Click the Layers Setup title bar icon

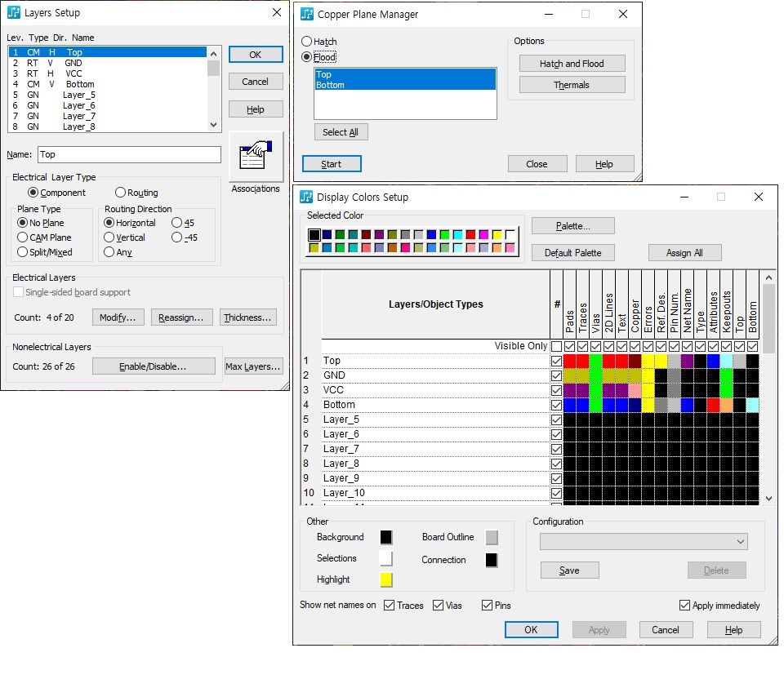point(14,13)
